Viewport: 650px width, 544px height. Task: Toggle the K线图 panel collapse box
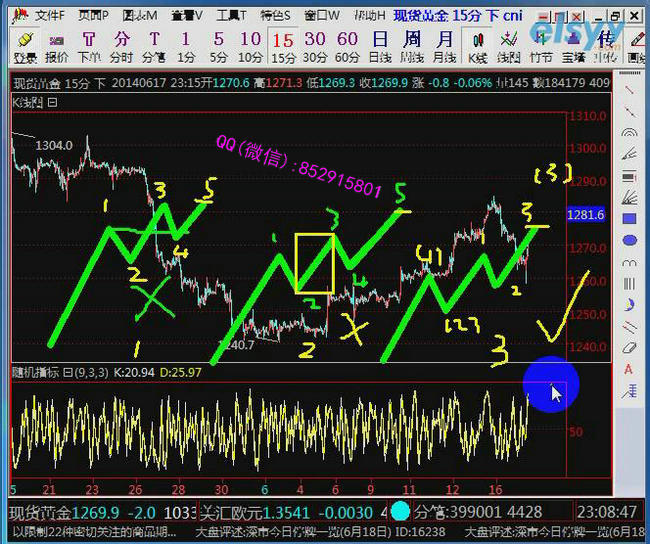53,102
